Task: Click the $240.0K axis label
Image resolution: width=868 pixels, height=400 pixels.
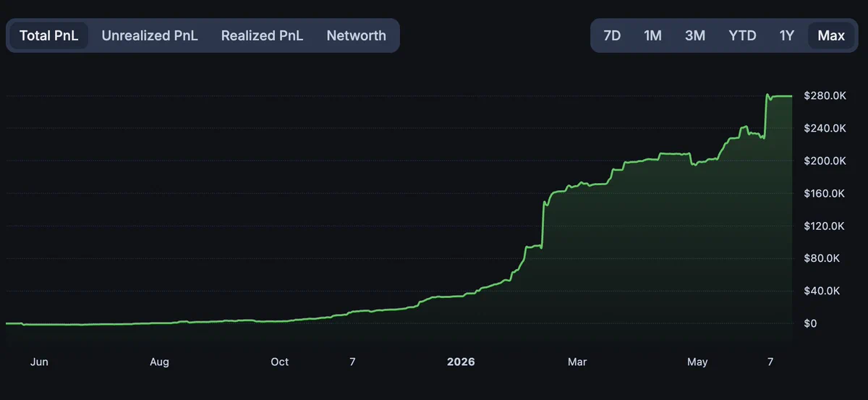Action: pos(825,128)
